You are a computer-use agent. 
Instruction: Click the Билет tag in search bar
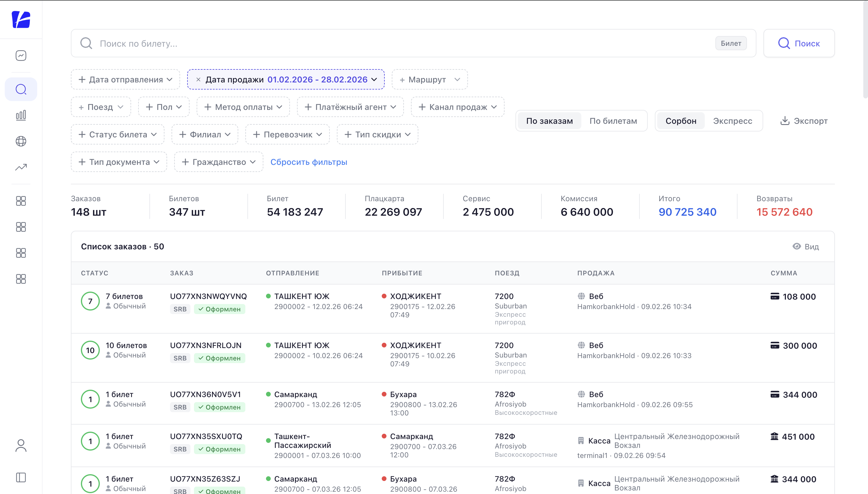(x=731, y=43)
